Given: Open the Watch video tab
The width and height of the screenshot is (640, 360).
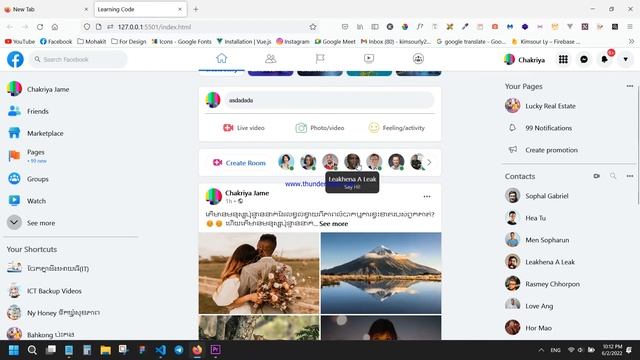Looking at the screenshot, I should [369, 59].
